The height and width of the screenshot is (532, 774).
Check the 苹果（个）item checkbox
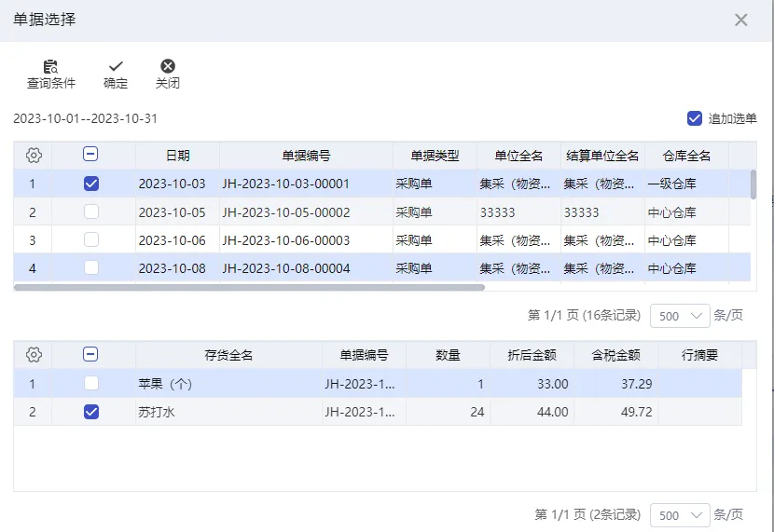coord(91,383)
